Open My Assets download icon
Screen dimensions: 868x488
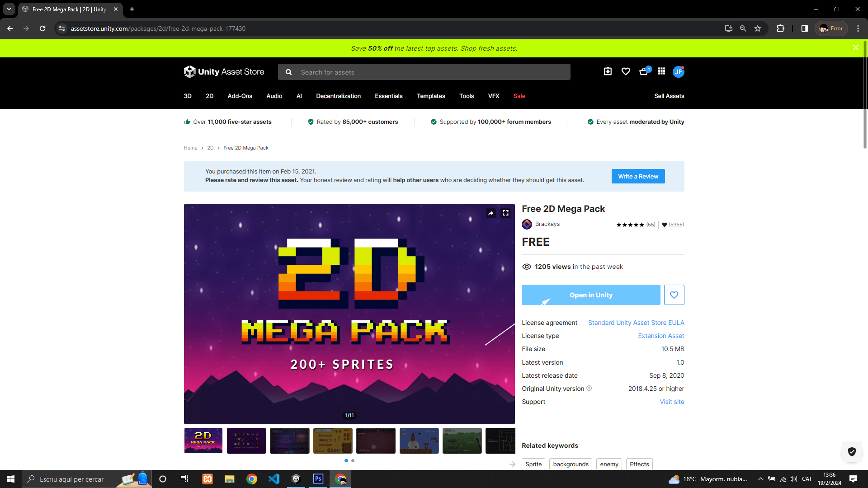click(608, 71)
